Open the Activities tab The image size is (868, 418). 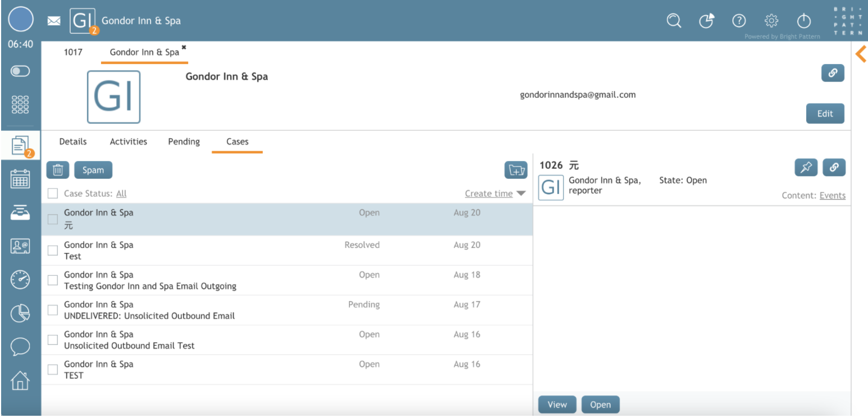(x=129, y=142)
